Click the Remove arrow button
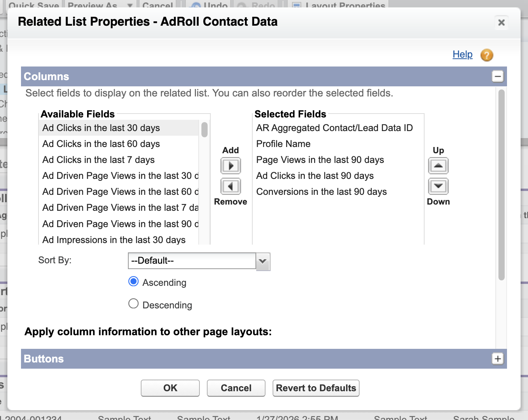Image resolution: width=528 pixels, height=420 pixels. point(231,186)
